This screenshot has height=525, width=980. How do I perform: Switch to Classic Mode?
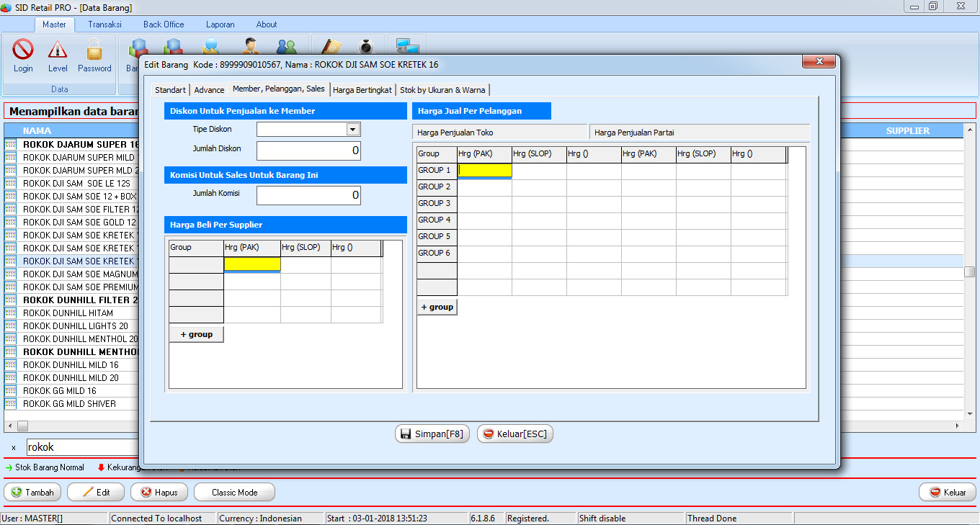[234, 492]
